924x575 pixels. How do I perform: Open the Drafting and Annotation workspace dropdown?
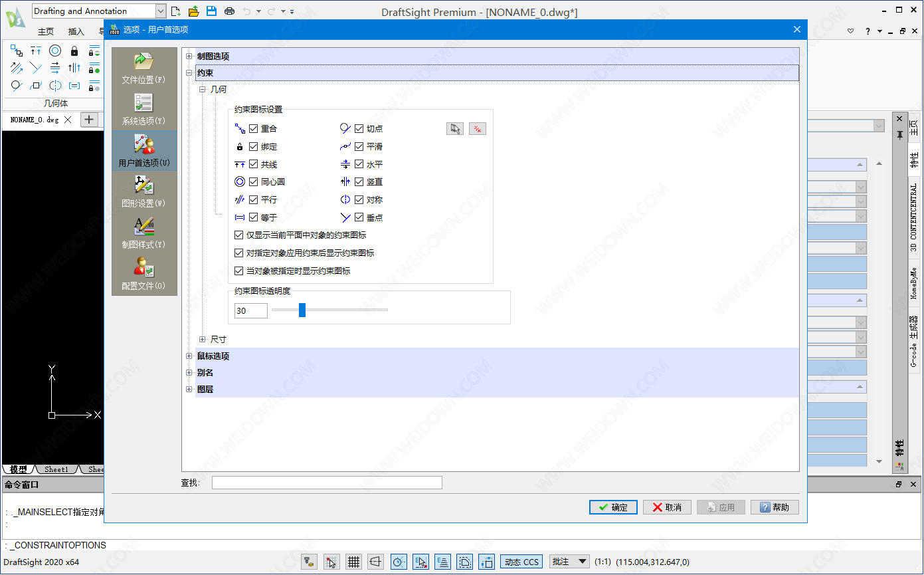pyautogui.click(x=161, y=11)
